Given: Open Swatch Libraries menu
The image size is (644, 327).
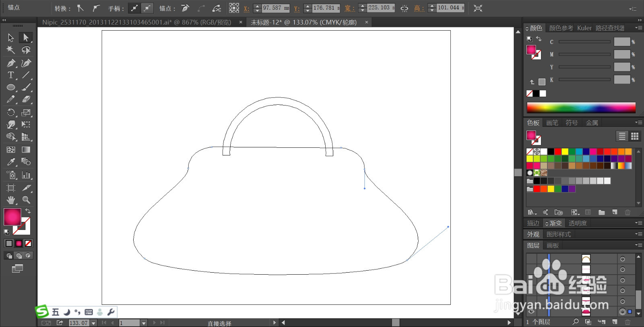Looking at the screenshot, I should (532, 212).
